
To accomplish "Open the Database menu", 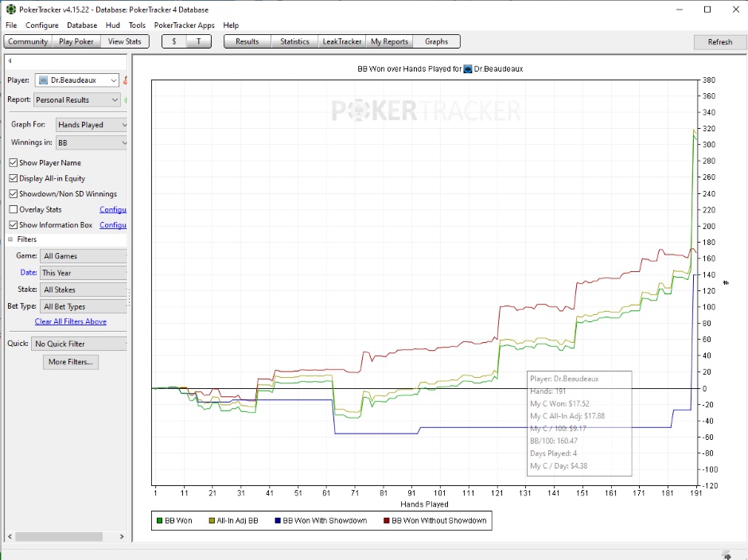I will coord(82,25).
